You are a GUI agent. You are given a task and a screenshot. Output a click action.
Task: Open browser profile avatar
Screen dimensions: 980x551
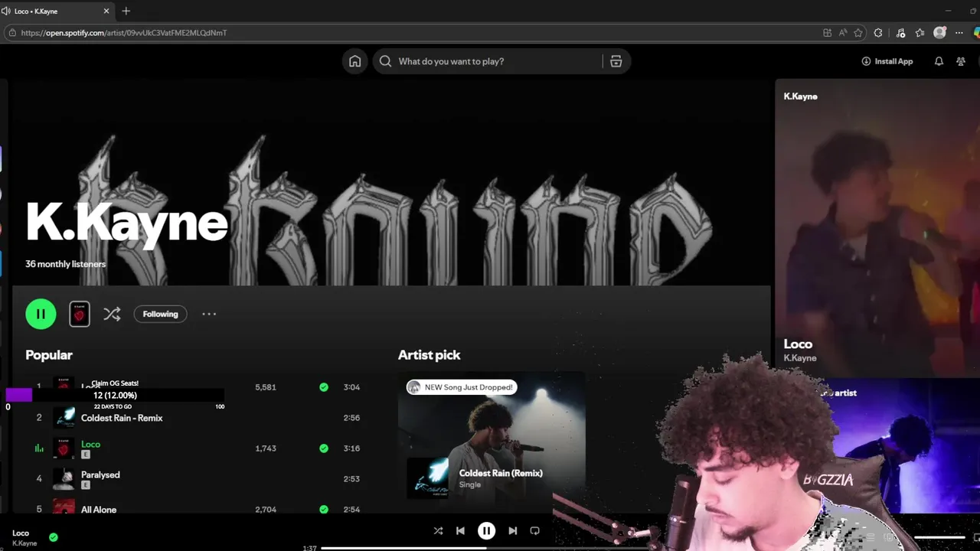[939, 33]
